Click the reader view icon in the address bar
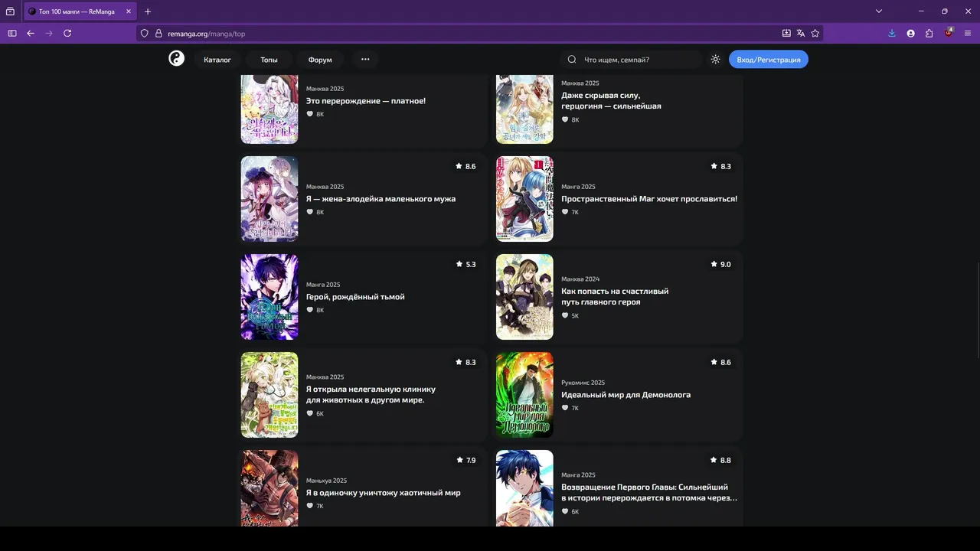Image resolution: width=980 pixels, height=551 pixels. [786, 34]
